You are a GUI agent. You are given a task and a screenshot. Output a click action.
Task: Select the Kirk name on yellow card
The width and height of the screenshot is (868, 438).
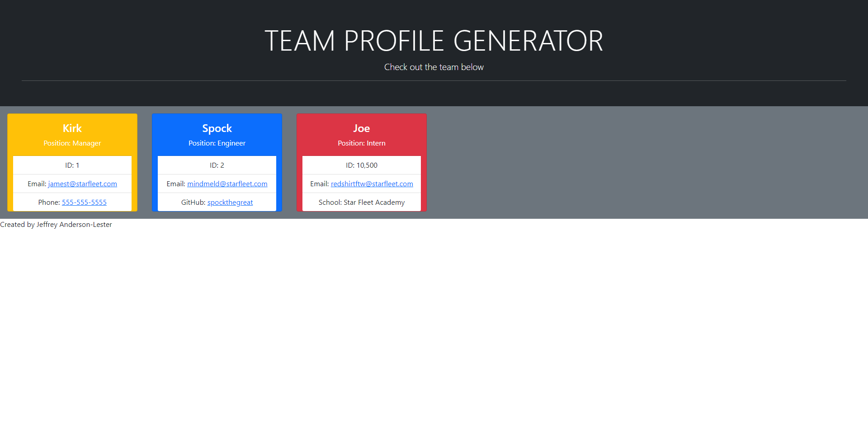(72, 128)
